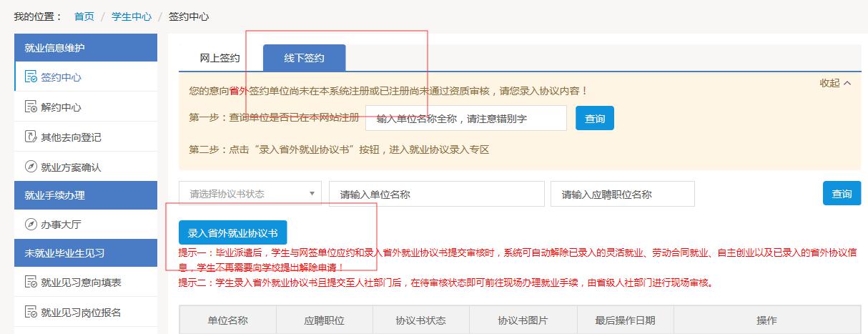Viewport: 868px width, 334px height.
Task: Click the 录入省外就业协议书 button
Action: (232, 232)
